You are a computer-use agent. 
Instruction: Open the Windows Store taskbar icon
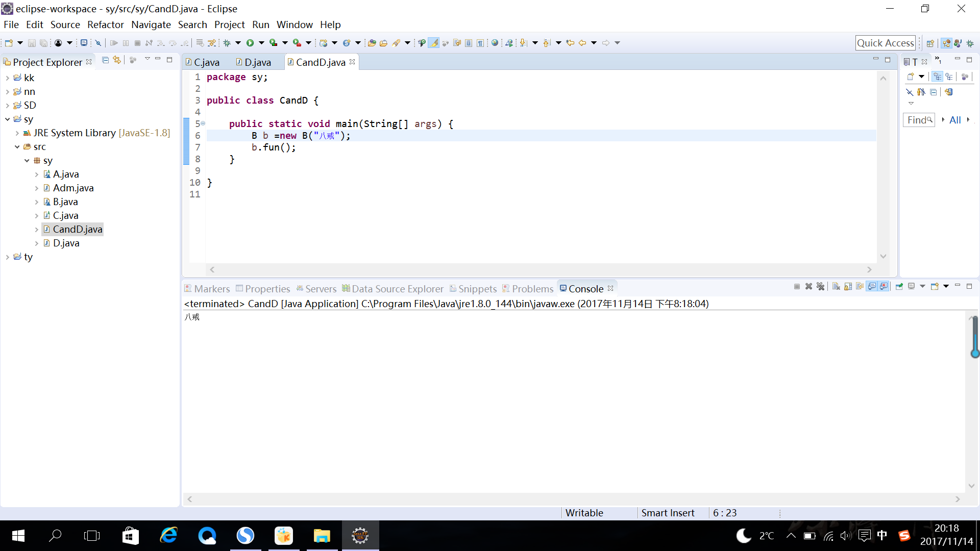131,536
